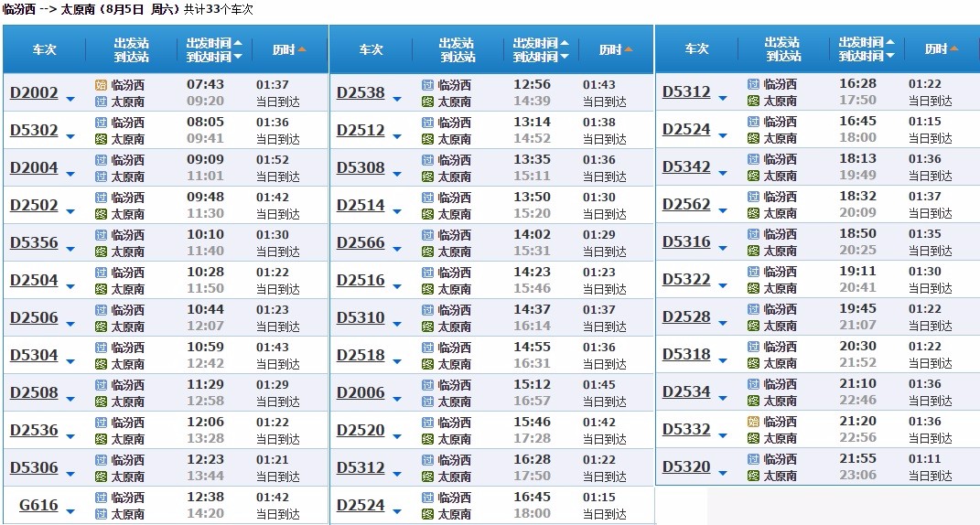980x525 pixels.
Task: Expand the dropdown arrow next to D5316
Action: point(723,248)
